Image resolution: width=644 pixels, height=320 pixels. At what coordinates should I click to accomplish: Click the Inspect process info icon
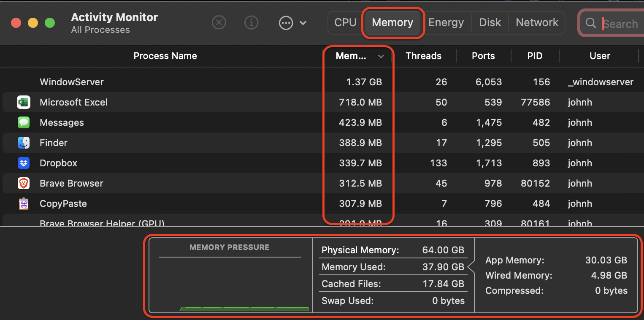(252, 22)
